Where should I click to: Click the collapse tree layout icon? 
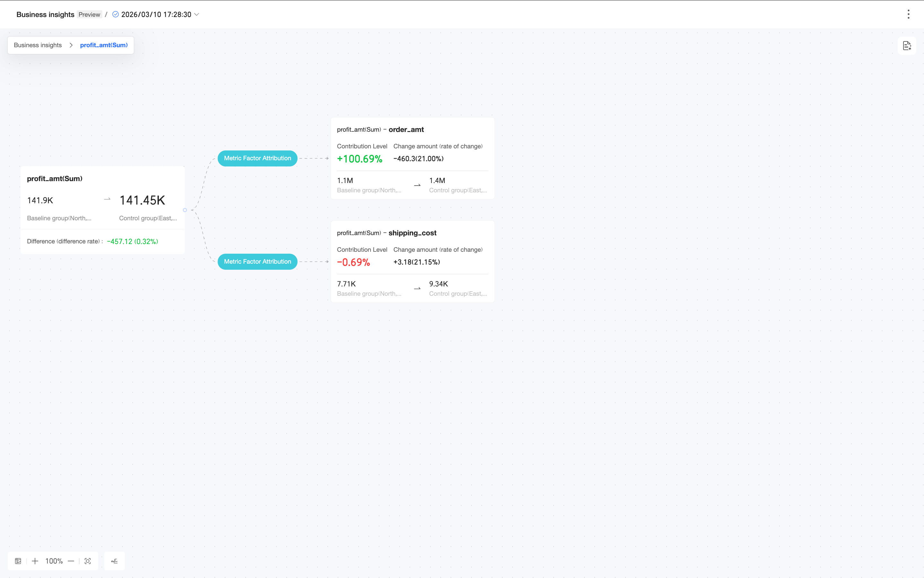click(x=114, y=561)
